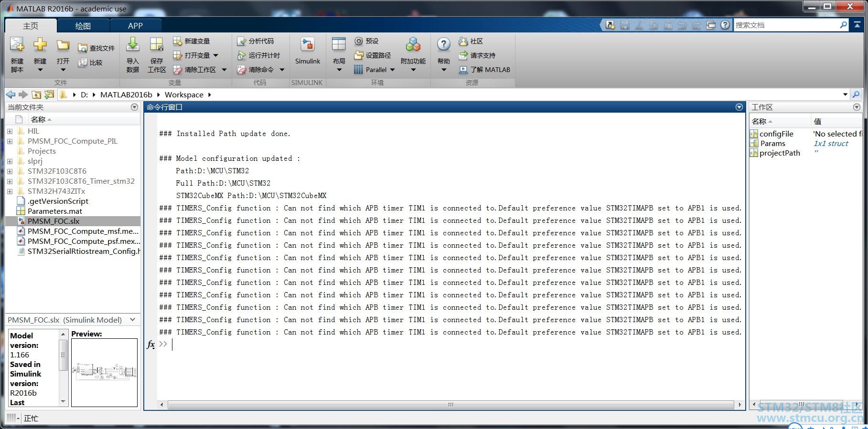Click the Find Files (查找文件) icon
The image size is (868, 429).
click(83, 48)
